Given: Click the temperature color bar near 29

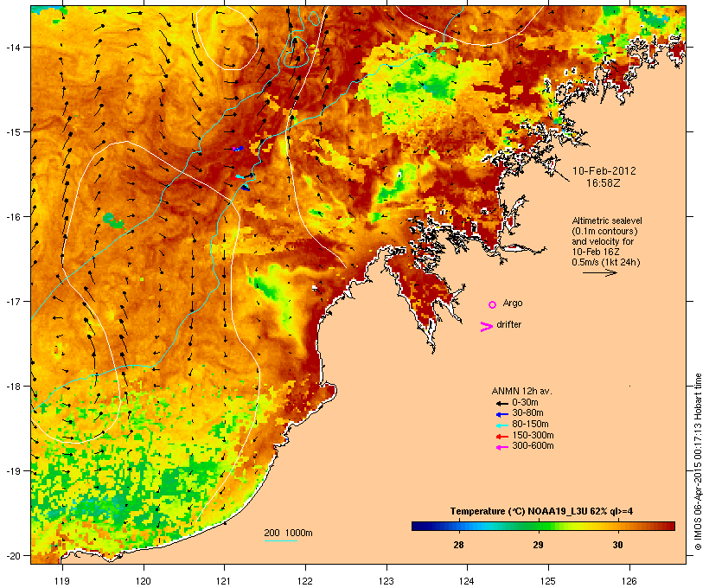Looking at the screenshot, I should click(538, 526).
